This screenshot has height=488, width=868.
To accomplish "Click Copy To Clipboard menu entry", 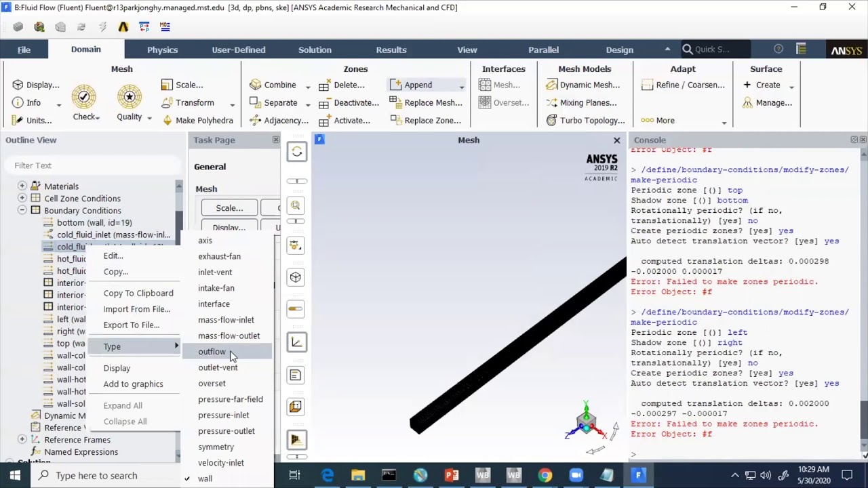I will click(x=138, y=293).
